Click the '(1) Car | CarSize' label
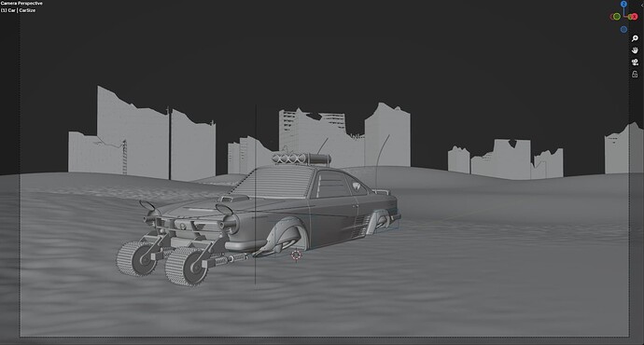 (x=18, y=10)
